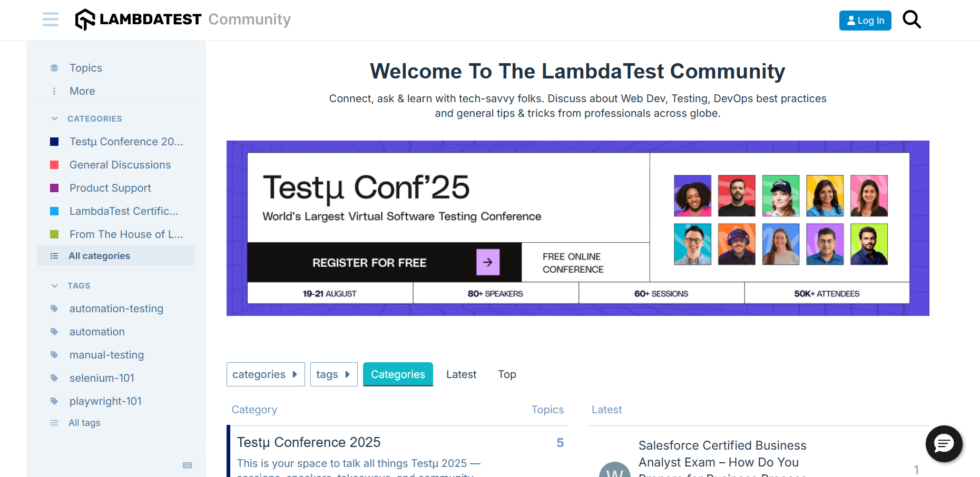This screenshot has width=980, height=477.
Task: Open the tags filter dropdown
Action: [x=334, y=374]
